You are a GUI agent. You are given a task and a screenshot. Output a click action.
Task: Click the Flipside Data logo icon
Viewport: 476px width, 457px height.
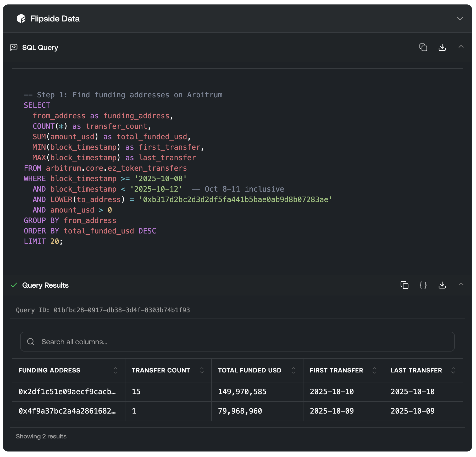point(21,19)
